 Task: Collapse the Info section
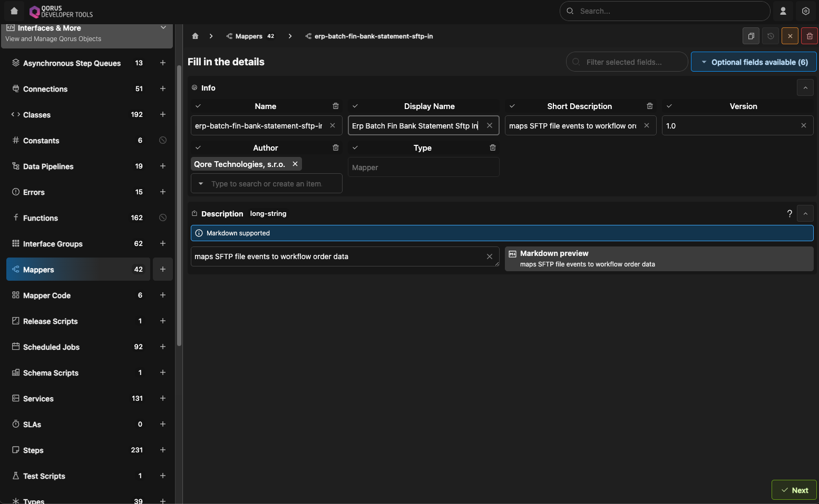point(805,87)
